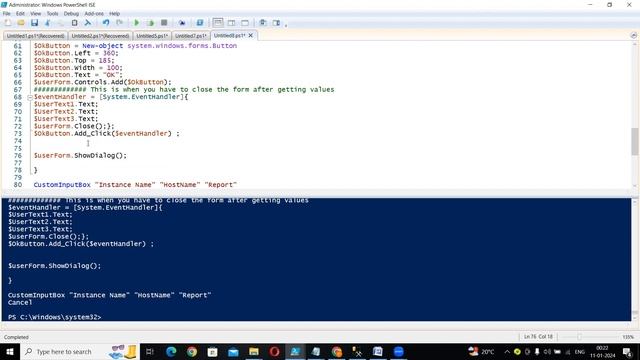Screen dimensions: 640x360
Task: Open the weather widget showing 20°C
Action: tap(482, 351)
